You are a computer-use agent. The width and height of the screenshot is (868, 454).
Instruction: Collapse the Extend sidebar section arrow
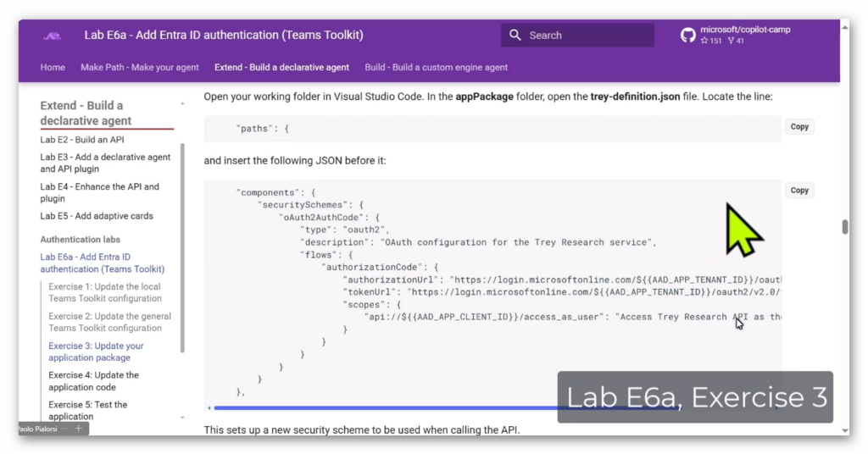[182, 104]
